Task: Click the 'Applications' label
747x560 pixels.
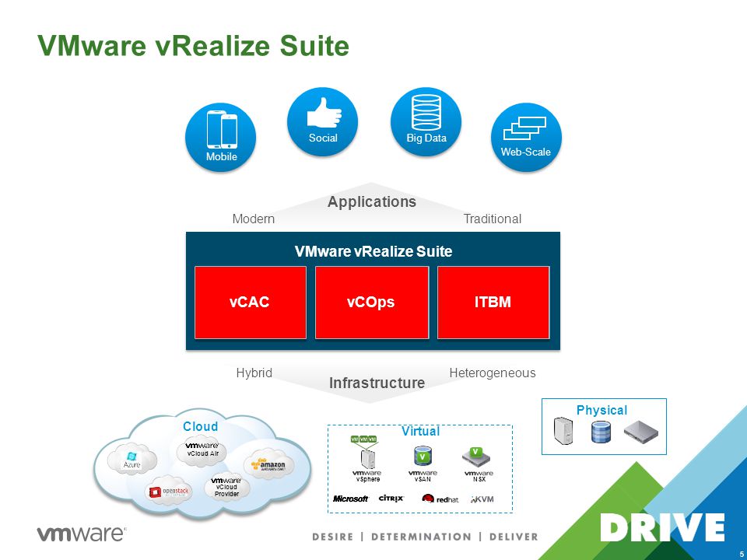Action: pos(372,201)
